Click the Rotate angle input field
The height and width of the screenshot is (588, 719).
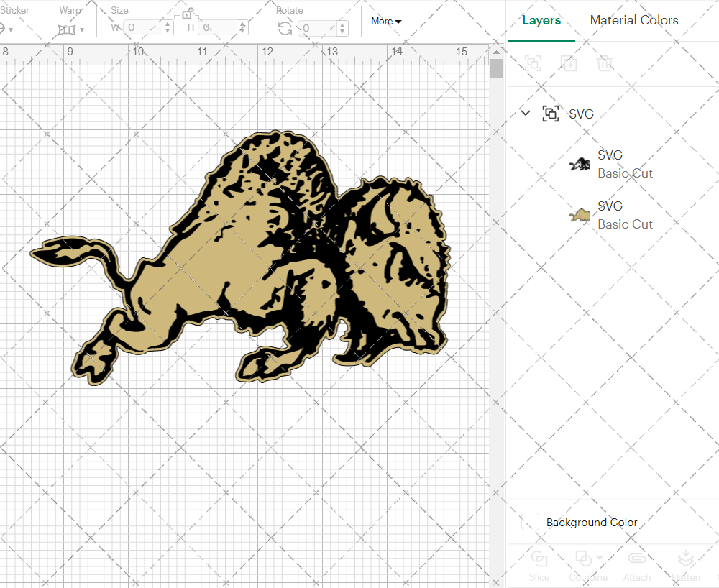[317, 28]
